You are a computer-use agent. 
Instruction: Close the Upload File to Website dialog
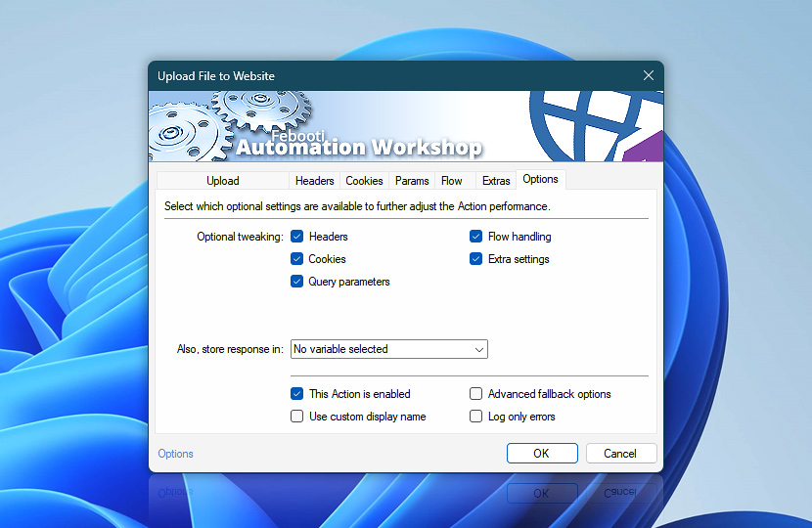[648, 75]
